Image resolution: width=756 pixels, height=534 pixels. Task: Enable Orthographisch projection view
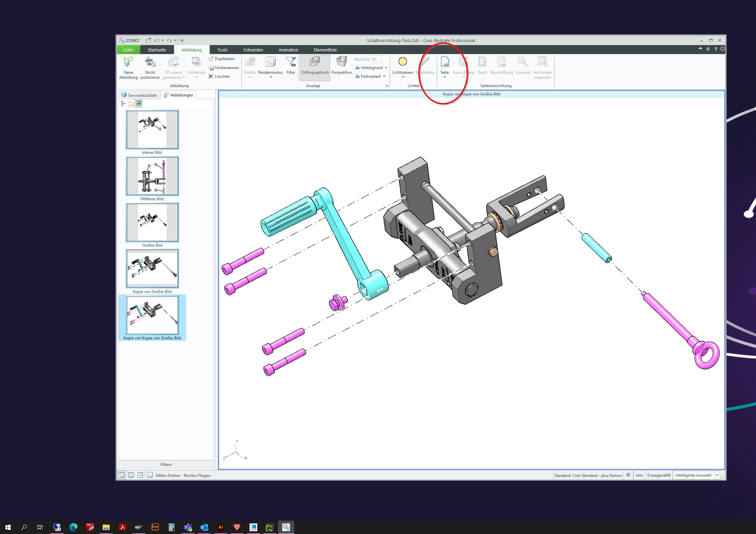(x=315, y=66)
